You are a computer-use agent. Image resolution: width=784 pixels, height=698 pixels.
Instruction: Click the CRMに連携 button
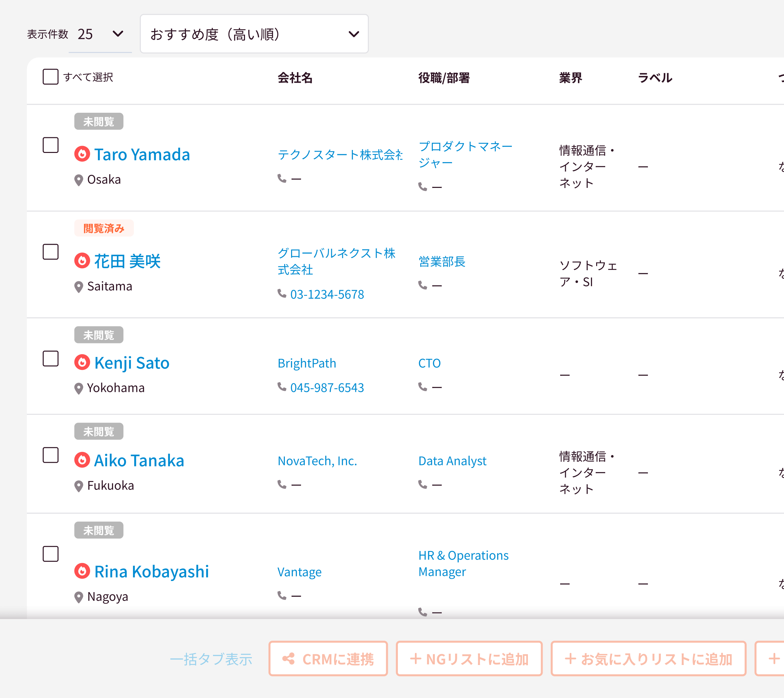(328, 659)
